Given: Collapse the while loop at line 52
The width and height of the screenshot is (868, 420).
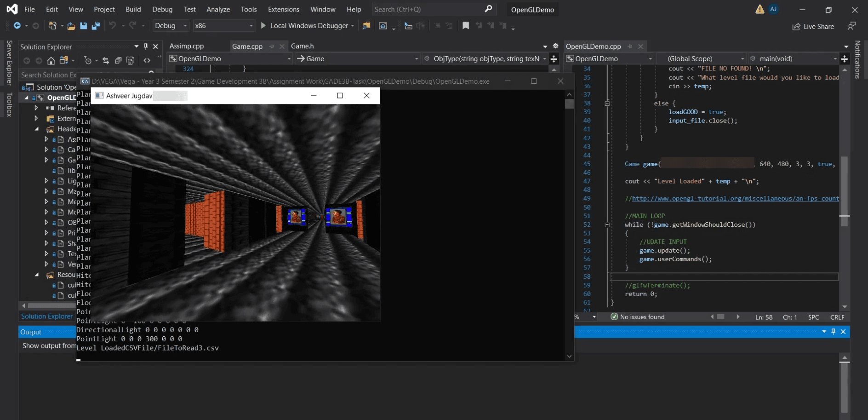Looking at the screenshot, I should click(607, 225).
